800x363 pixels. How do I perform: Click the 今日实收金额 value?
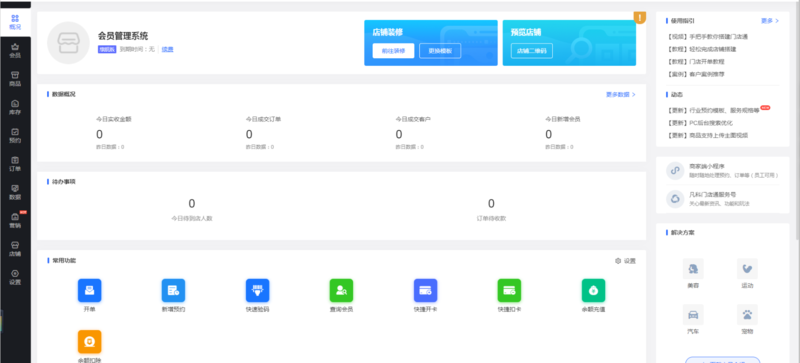(x=99, y=134)
